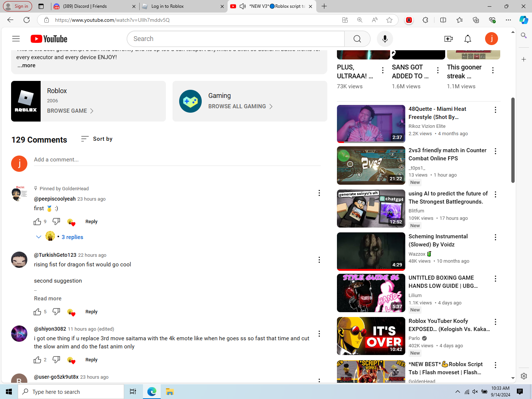Screen dimensions: 532x399
Task: Go back with the browser back arrow
Action: point(10,20)
